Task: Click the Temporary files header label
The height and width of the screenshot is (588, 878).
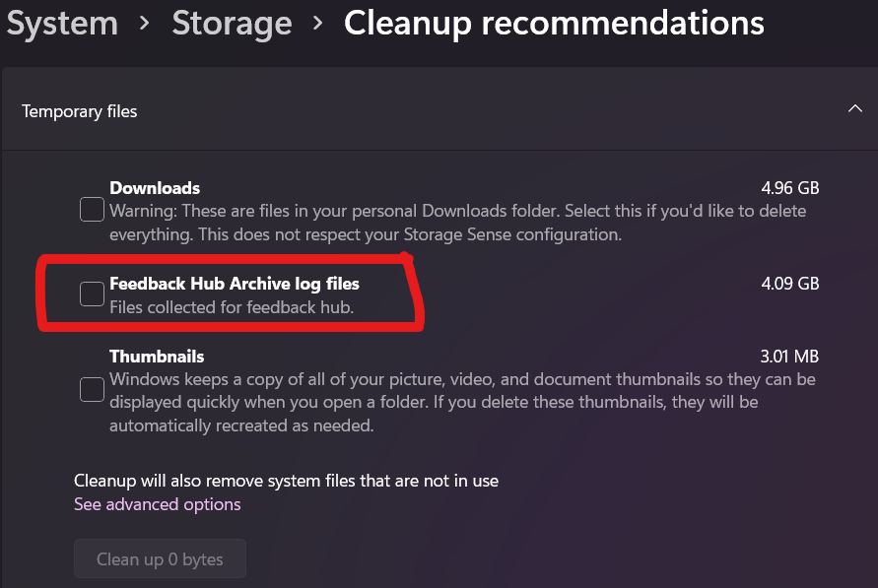Action: 80,111
